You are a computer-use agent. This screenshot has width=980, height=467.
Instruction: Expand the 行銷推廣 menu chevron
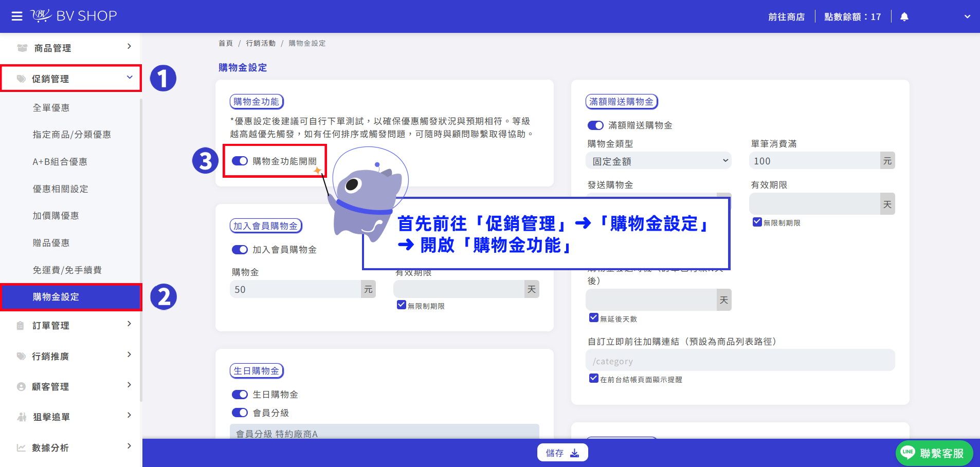pyautogui.click(x=129, y=355)
